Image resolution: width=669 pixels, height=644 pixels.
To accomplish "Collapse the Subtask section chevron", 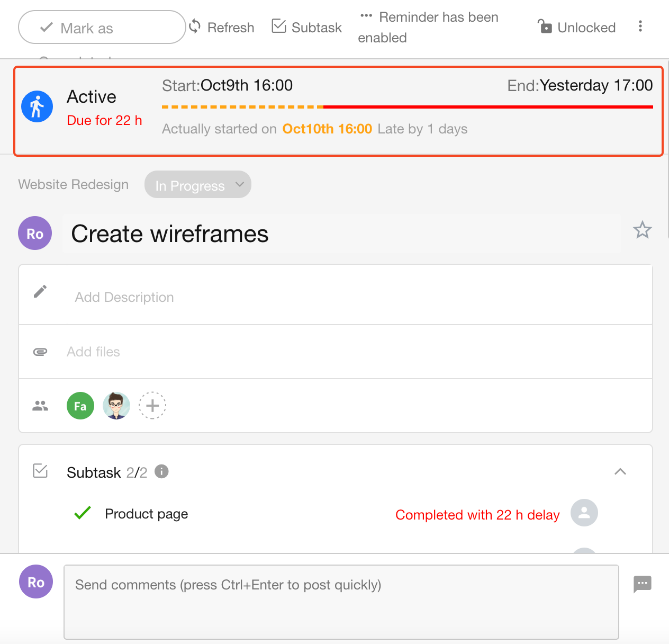I will click(x=620, y=471).
